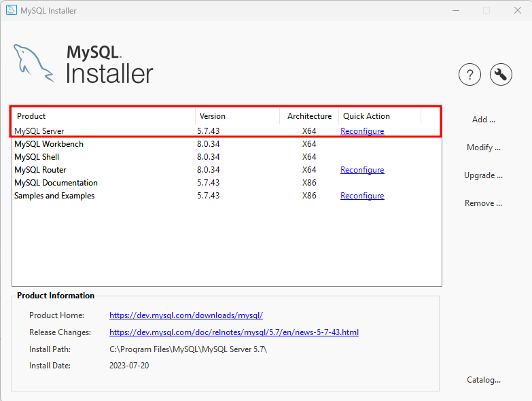Close the MySQL Installer window
This screenshot has height=401, width=532.
(518, 10)
